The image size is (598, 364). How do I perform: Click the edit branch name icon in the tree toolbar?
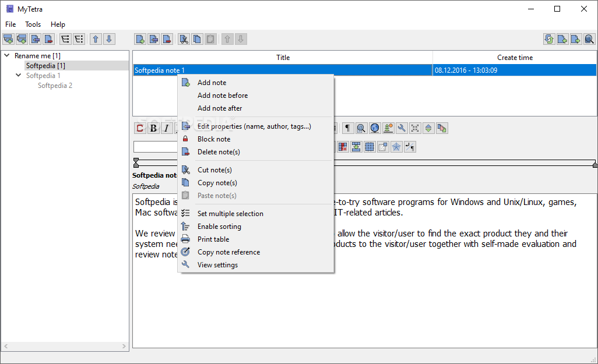pyautogui.click(x=35, y=39)
